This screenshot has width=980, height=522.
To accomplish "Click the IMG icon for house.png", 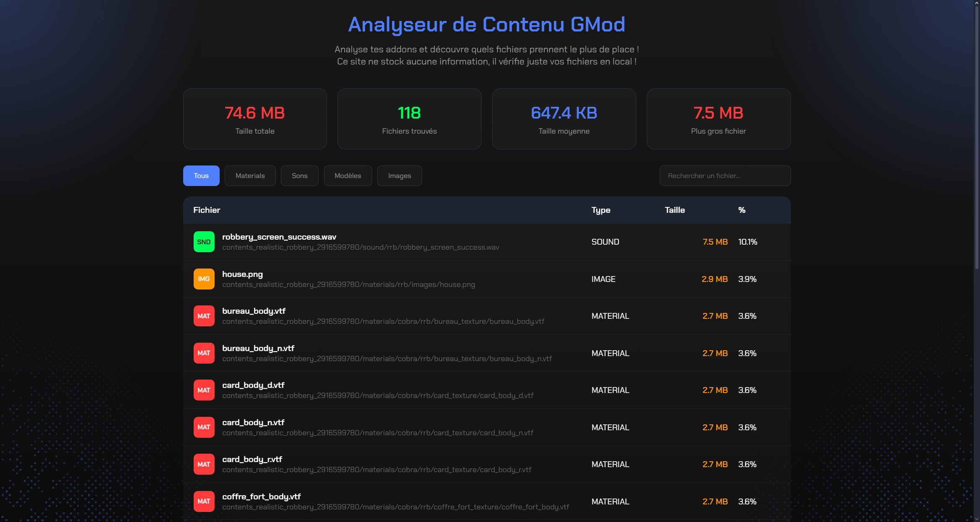I will click(204, 279).
